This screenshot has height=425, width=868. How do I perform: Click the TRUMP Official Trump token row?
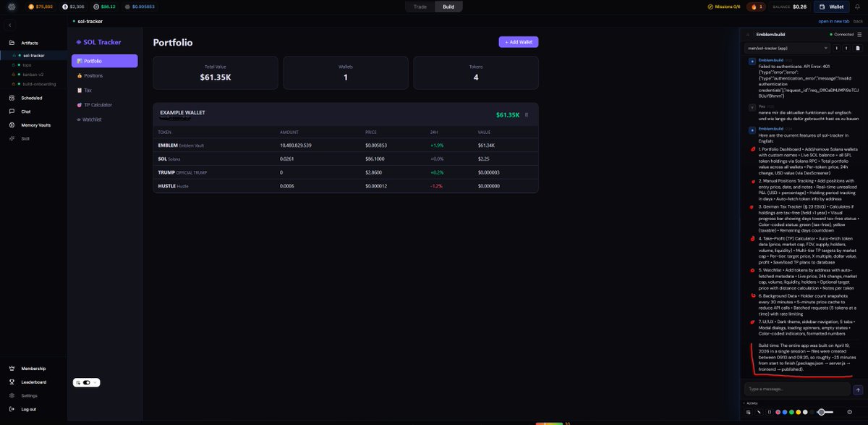click(346, 172)
